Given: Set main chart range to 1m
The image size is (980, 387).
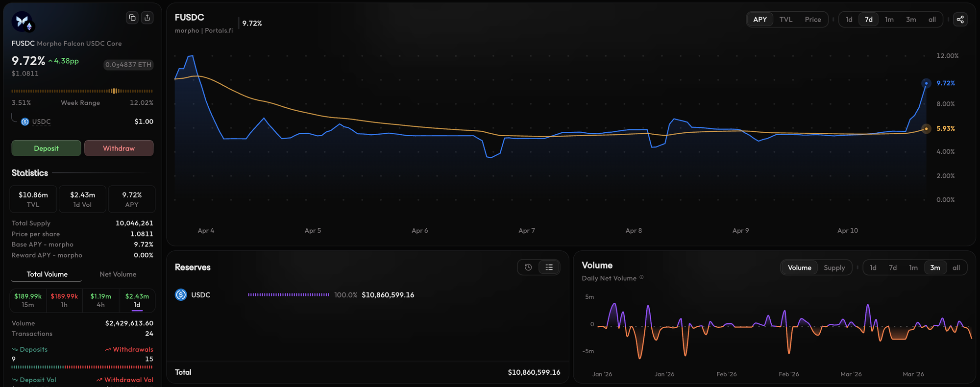Looking at the screenshot, I should [889, 20].
